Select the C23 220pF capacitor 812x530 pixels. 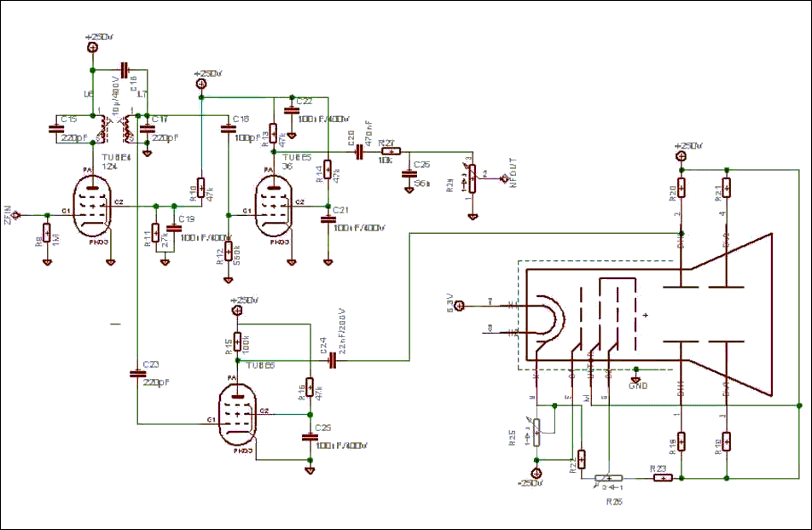(x=137, y=372)
